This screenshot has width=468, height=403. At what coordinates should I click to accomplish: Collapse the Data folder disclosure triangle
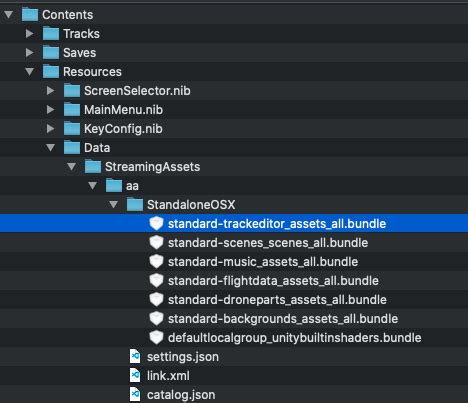pyautogui.click(x=51, y=147)
